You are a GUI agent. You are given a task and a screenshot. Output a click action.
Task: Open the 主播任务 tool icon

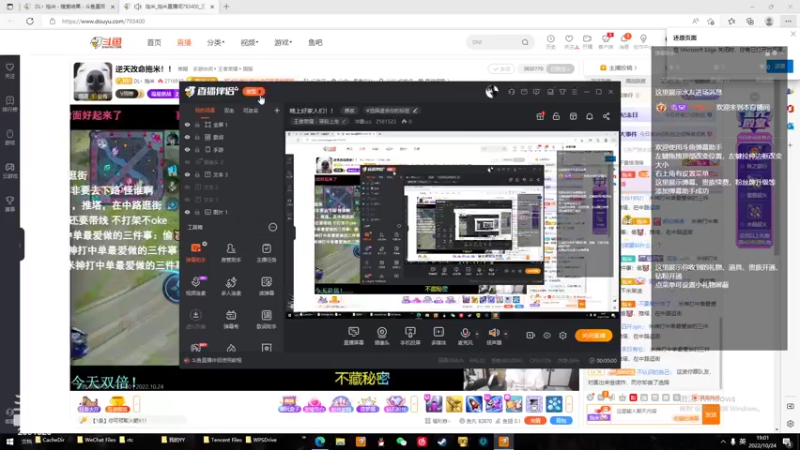[266, 252]
